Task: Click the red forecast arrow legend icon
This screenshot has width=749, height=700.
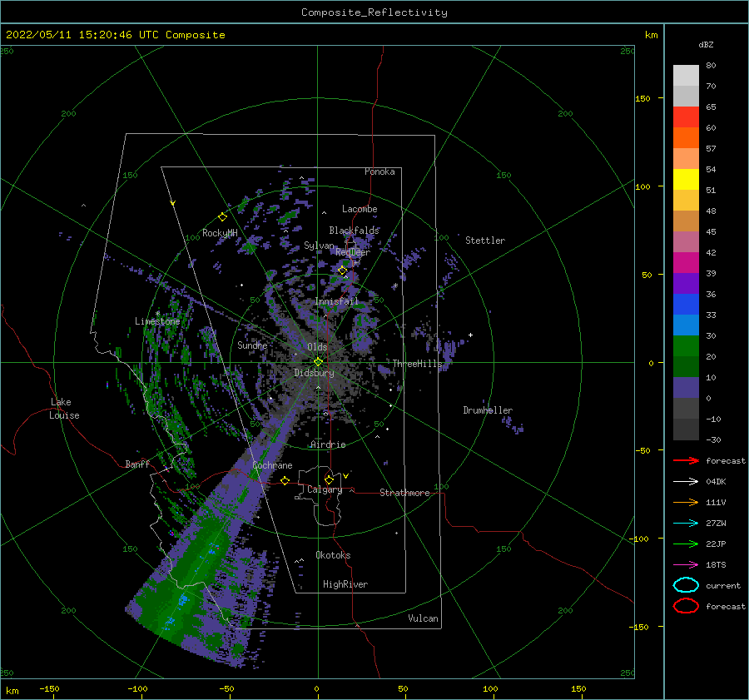Action: coord(686,460)
